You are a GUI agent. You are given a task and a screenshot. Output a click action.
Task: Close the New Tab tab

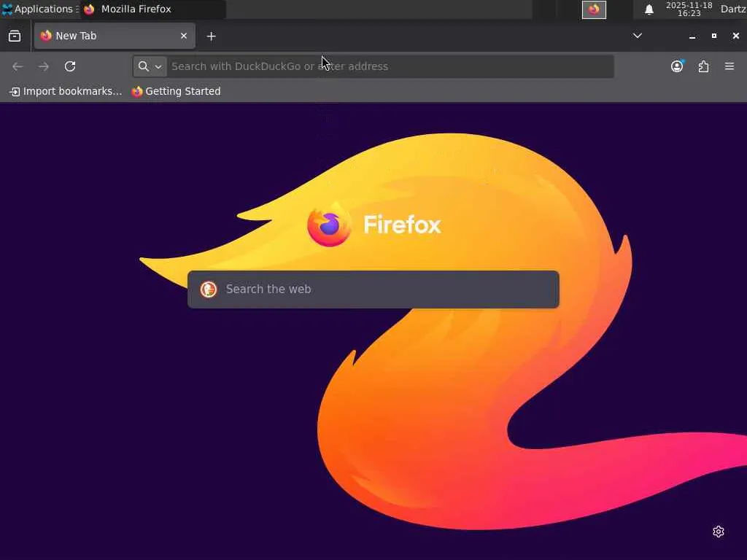(x=183, y=36)
